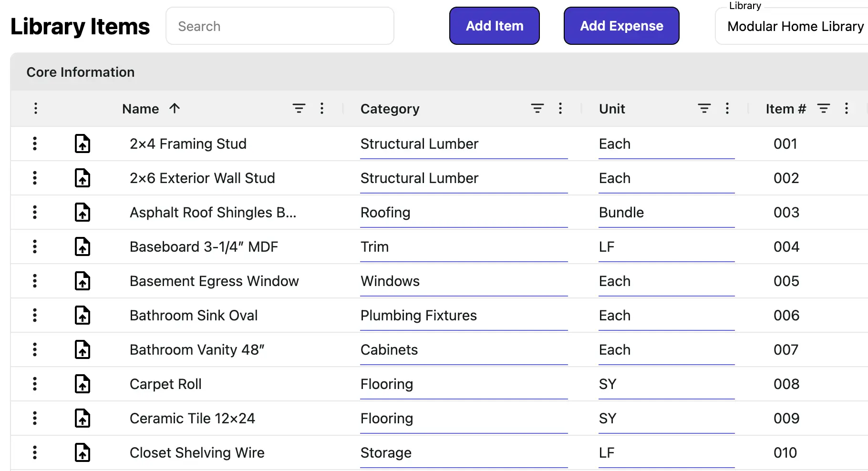Click the Add Expense button
Screen dimensions: 868x471
pyautogui.click(x=621, y=26)
